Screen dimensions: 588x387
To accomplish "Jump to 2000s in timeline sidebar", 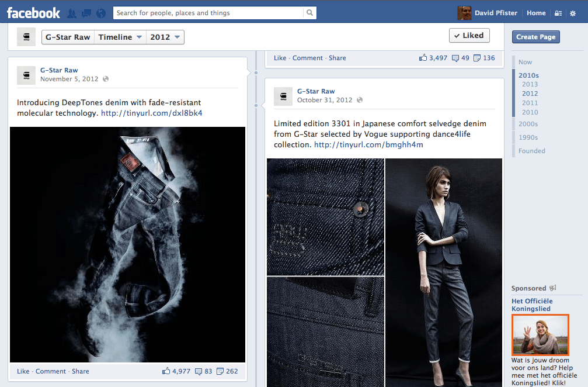I will 528,124.
